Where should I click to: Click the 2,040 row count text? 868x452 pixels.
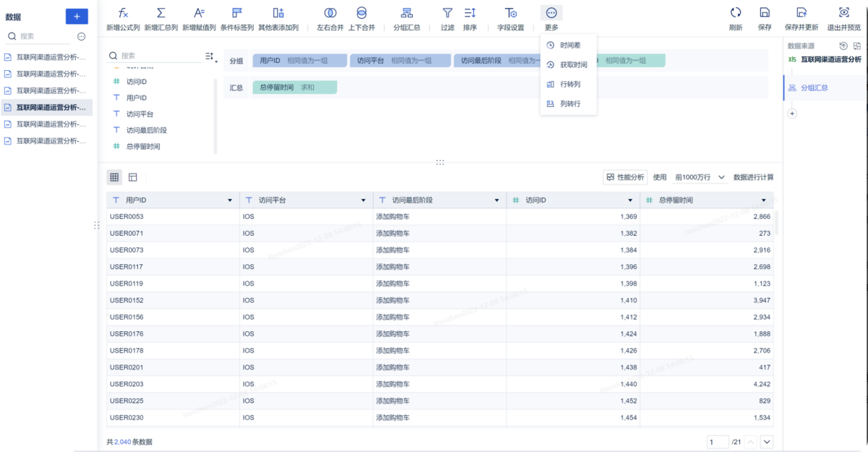click(122, 442)
